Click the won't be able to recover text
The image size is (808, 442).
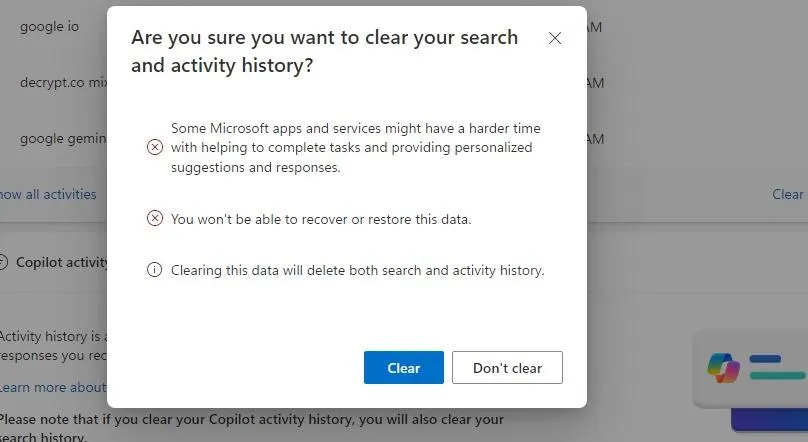pos(320,219)
